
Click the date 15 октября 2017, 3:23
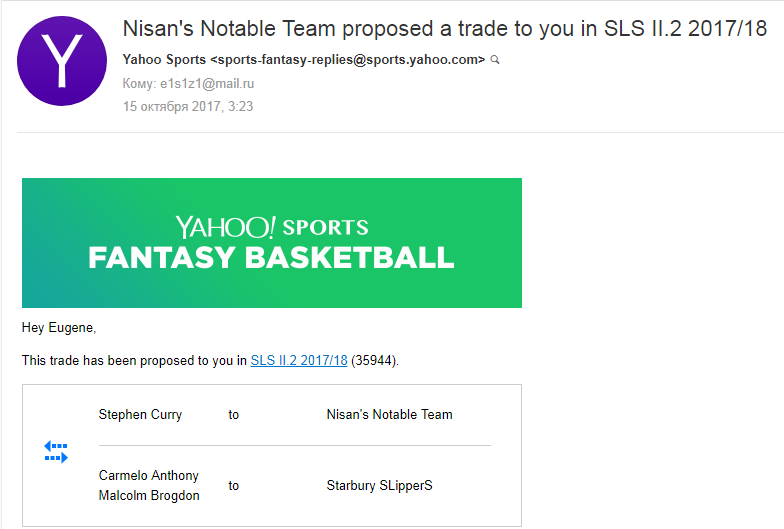pos(188,106)
